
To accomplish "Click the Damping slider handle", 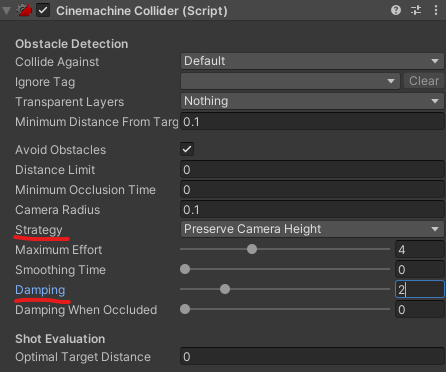I will point(225,289).
